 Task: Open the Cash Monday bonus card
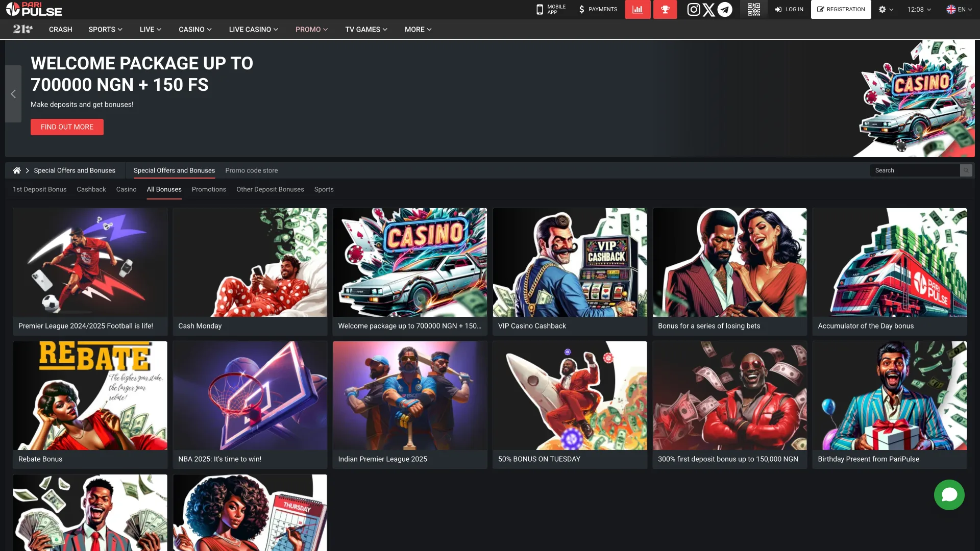[x=250, y=271]
